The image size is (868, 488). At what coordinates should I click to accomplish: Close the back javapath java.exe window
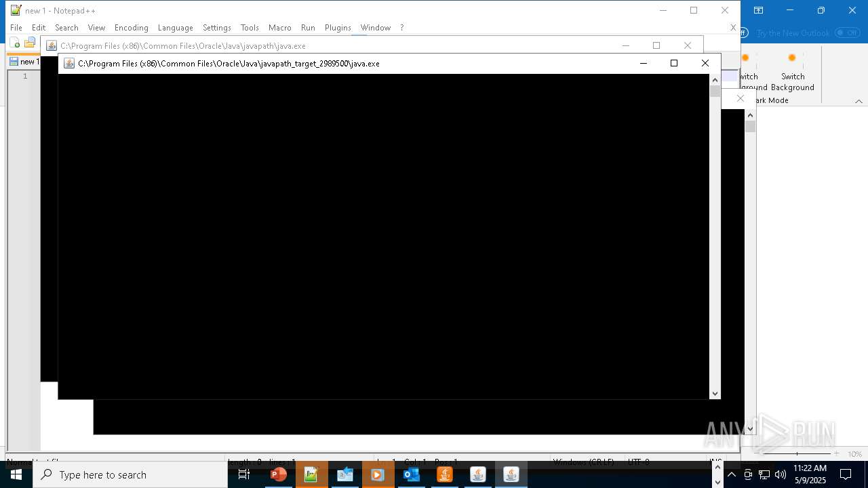coord(688,45)
